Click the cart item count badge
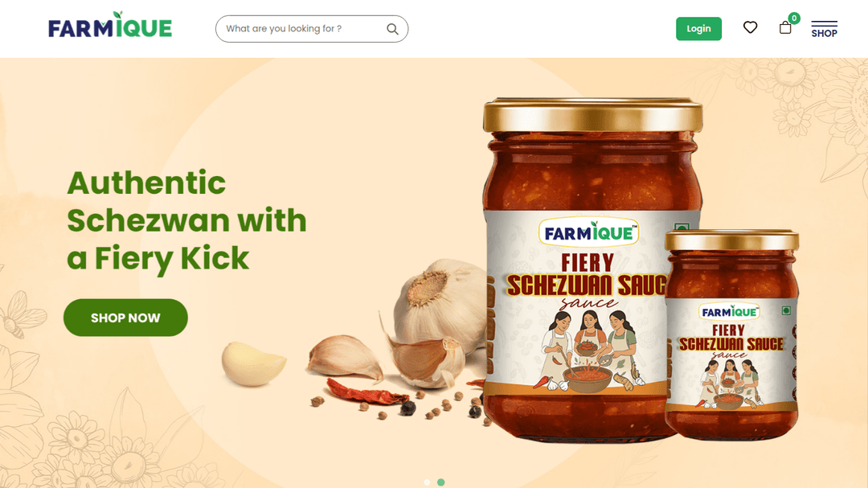868x488 pixels. point(794,18)
